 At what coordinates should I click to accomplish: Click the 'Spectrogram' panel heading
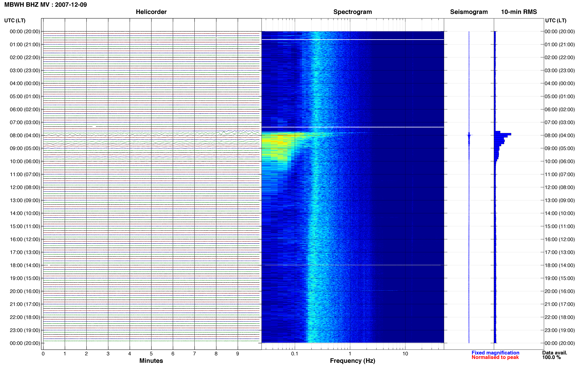pyautogui.click(x=352, y=12)
